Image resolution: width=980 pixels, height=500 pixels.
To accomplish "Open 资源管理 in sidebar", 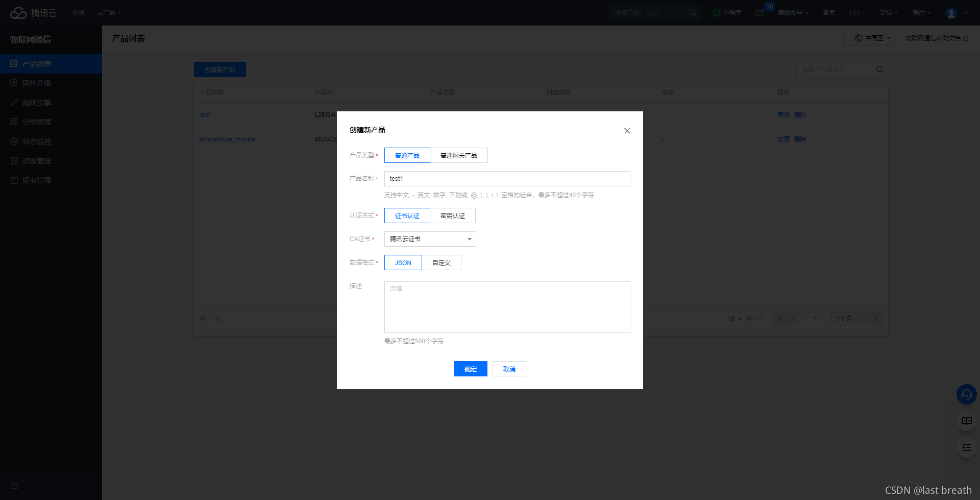I will tap(51, 161).
